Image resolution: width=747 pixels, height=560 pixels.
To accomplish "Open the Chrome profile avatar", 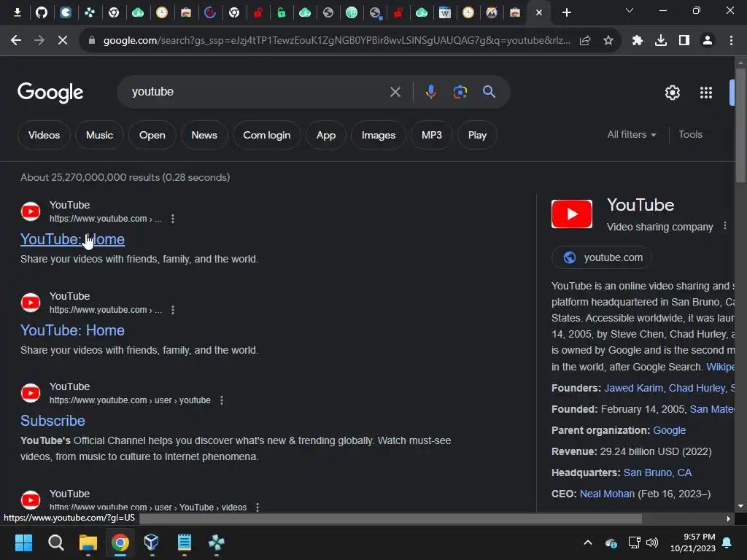I will click(x=708, y=41).
